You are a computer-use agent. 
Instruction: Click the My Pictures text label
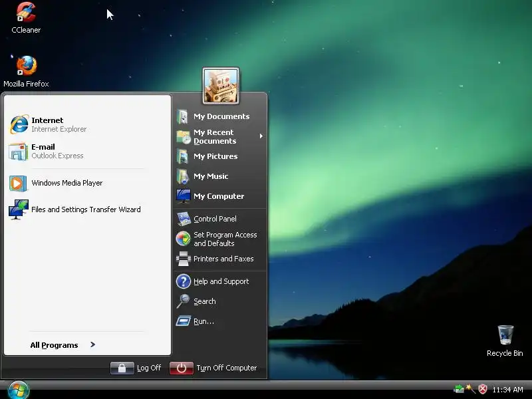point(215,156)
